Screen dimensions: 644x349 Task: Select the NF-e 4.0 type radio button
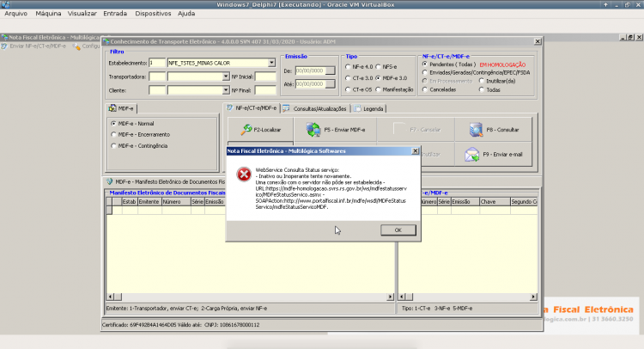(348, 66)
